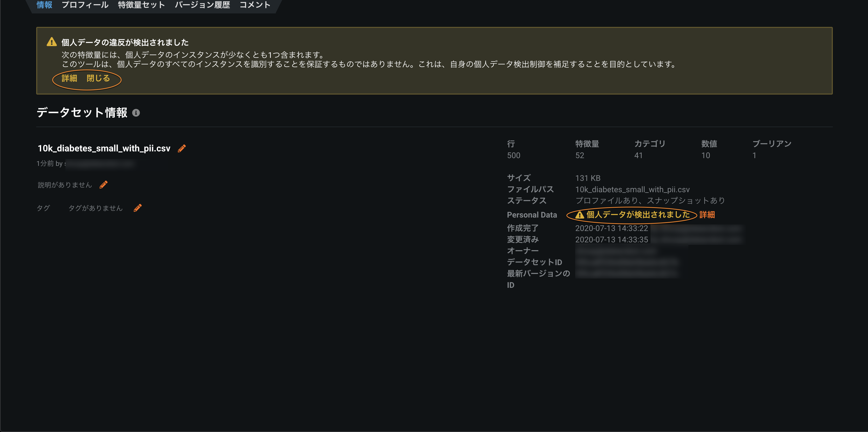Click 詳細 link next to Personal Data

[x=707, y=215]
